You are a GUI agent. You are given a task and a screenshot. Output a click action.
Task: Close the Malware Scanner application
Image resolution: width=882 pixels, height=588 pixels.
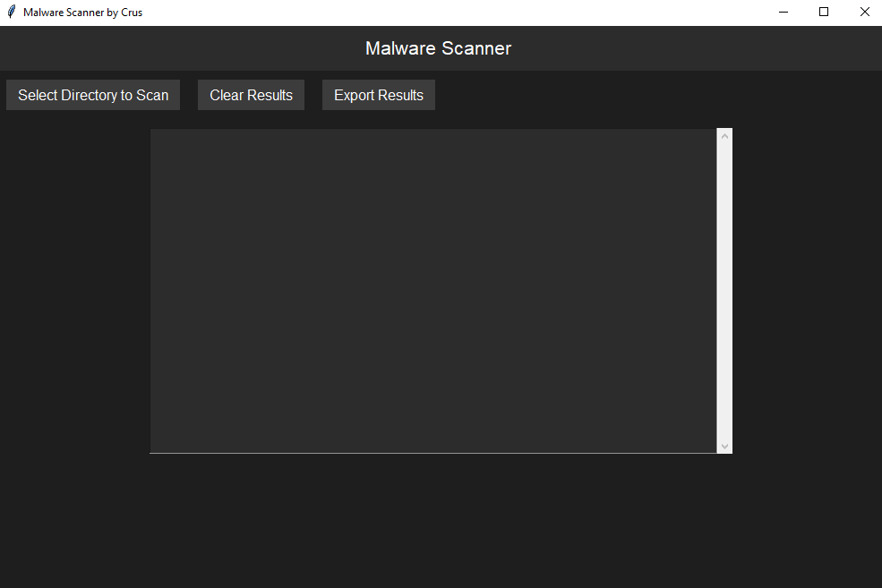[x=864, y=12]
